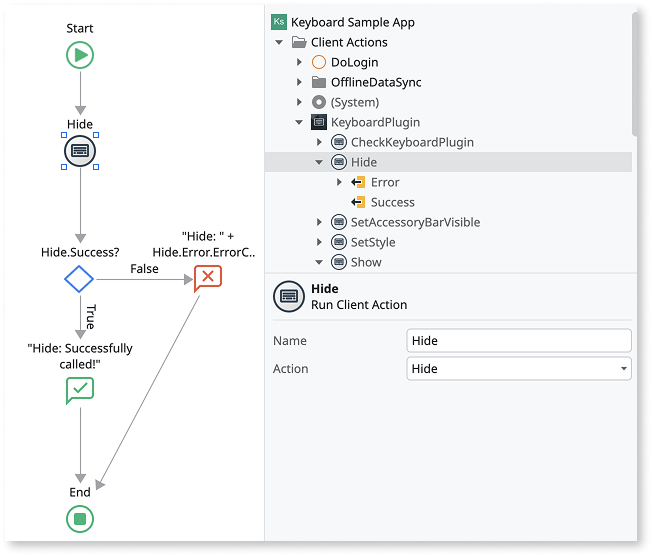Image resolution: width=652 pixels, height=556 pixels.
Task: Click the SetAccessoryBarVisible action icon
Action: pyautogui.click(x=339, y=222)
